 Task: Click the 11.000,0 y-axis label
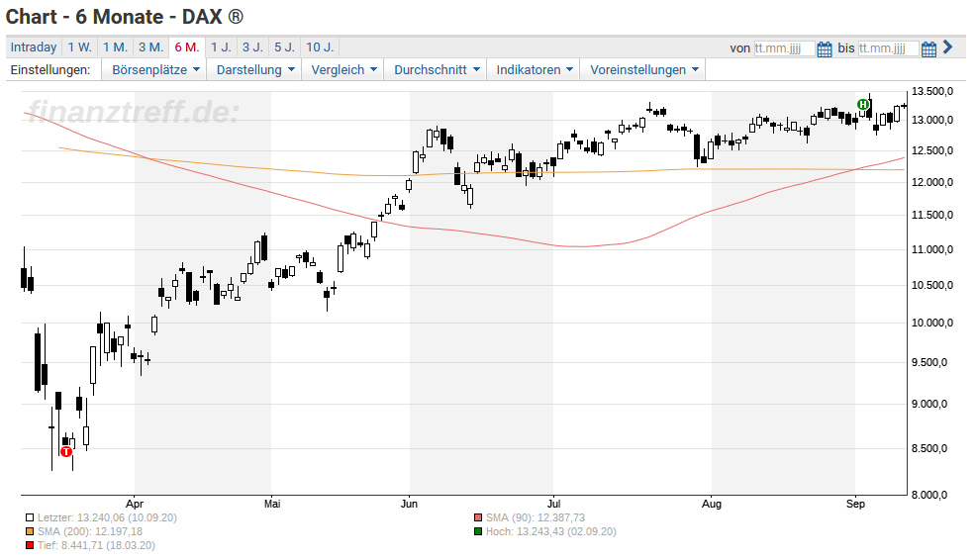coord(931,249)
